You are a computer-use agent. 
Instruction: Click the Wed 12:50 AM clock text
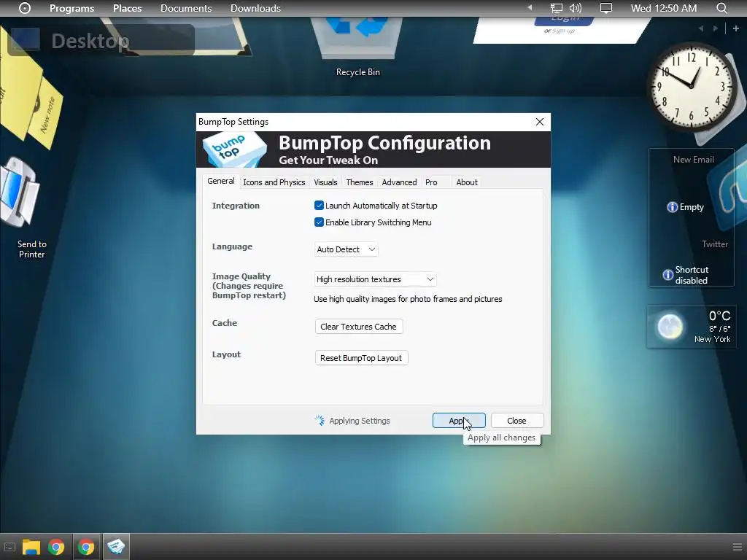point(664,8)
